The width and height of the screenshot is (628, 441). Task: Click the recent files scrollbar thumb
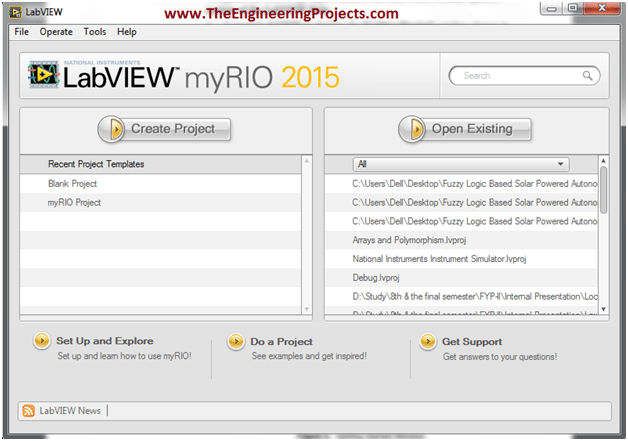click(x=604, y=190)
